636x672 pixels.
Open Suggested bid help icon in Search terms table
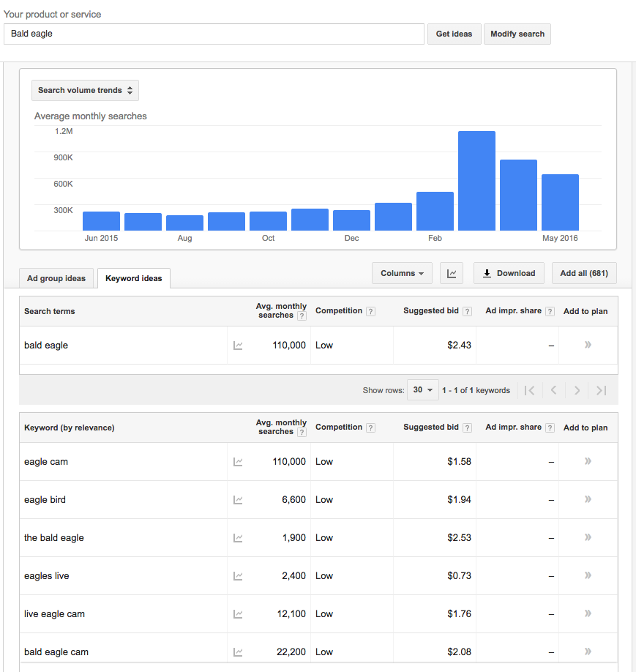click(468, 312)
